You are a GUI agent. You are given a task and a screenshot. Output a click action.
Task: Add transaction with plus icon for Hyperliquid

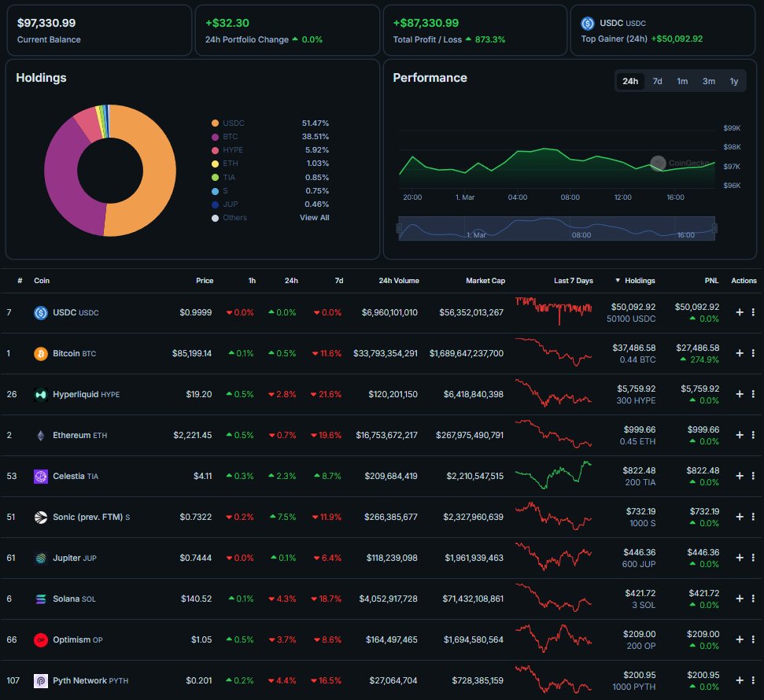[x=739, y=394]
